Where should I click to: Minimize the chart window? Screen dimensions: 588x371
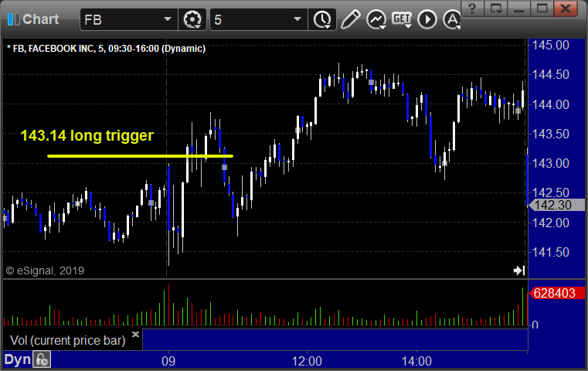click(518, 9)
